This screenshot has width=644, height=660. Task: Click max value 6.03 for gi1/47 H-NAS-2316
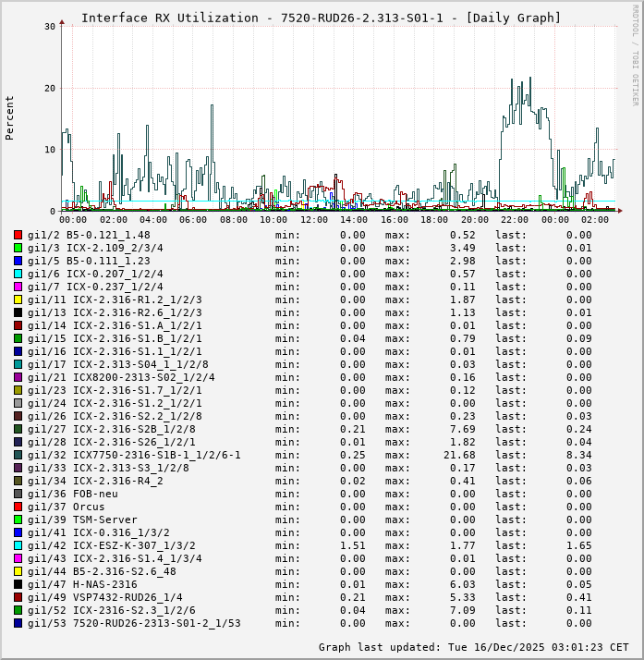pyautogui.click(x=463, y=584)
